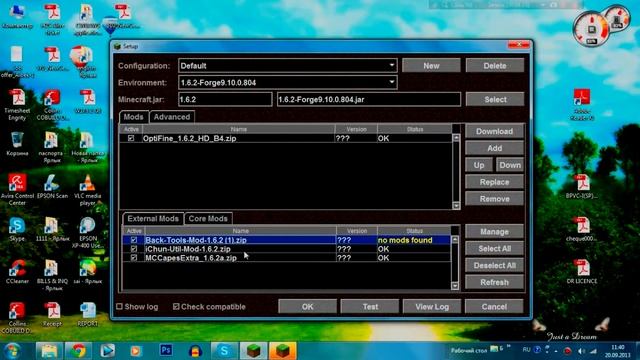Image resolution: width=640 pixels, height=360 pixels.
Task: Confirm setup with the OK button
Action: pos(307,307)
